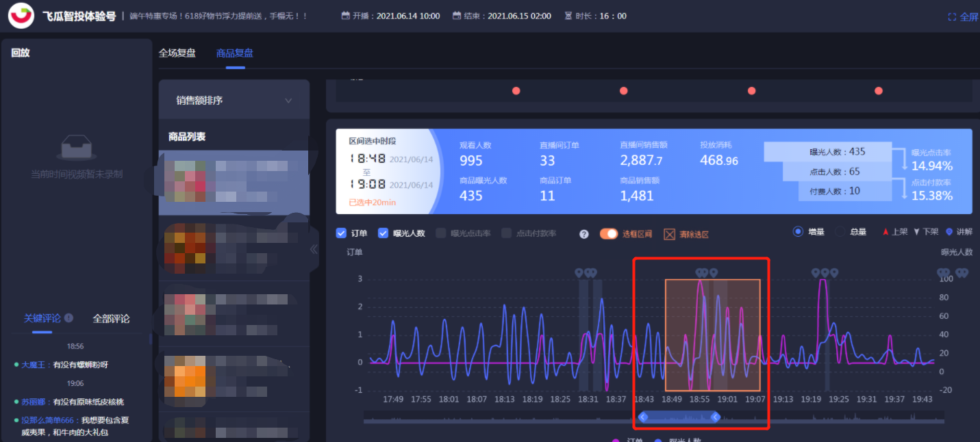Select the first product in 商品列表
Viewport: 980px width, 442px height.
234,182
